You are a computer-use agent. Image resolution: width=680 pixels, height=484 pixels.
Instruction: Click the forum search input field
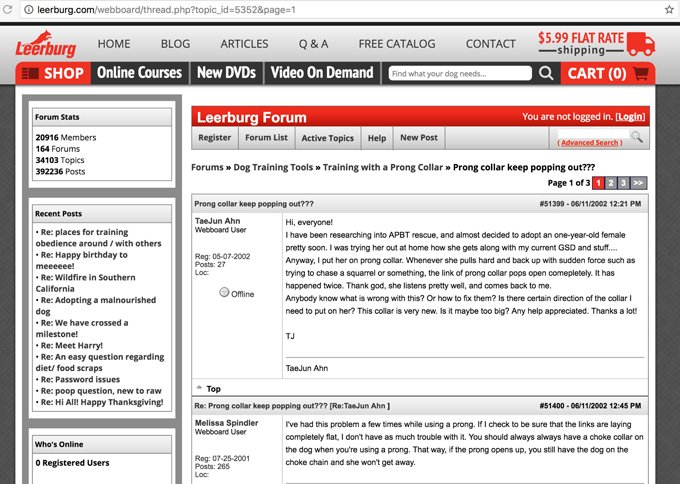tap(592, 134)
